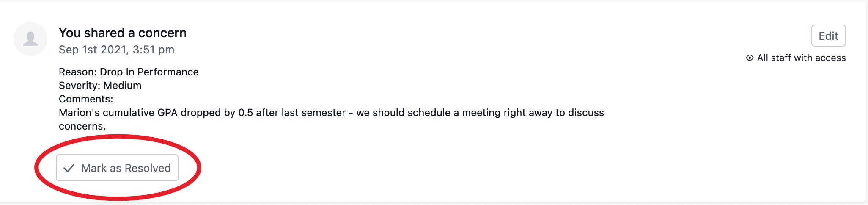Click "Marion's" at the start of the comment
Image resolution: width=868 pixels, height=205 pixels.
[79, 113]
